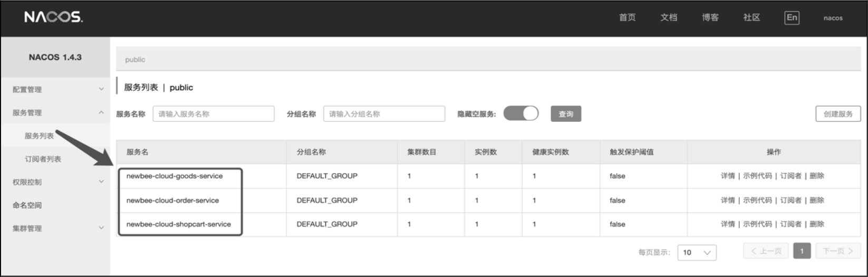Click 删除 for newbee-cloud-order-service
Image resolution: width=868 pixels, height=277 pixels.
817,200
